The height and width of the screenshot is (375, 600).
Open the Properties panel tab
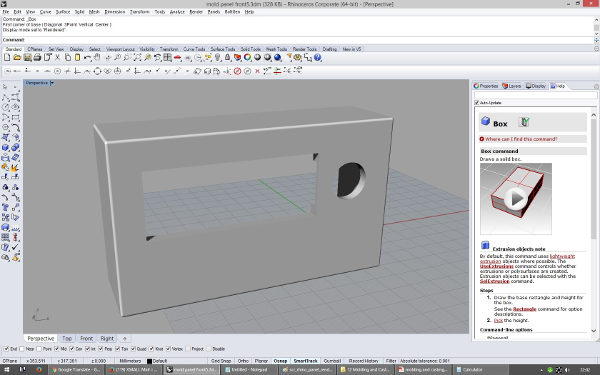486,86
